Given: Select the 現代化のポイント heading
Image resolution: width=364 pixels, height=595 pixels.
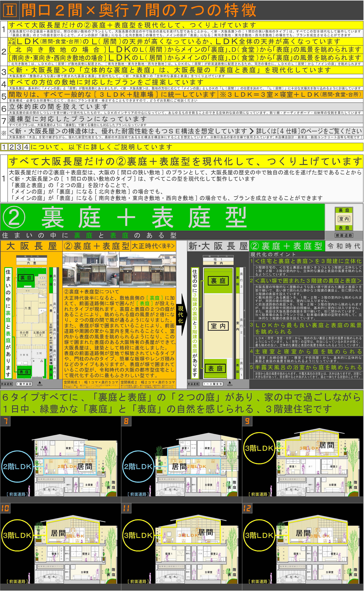Looking at the screenshot, I should click(273, 254).
